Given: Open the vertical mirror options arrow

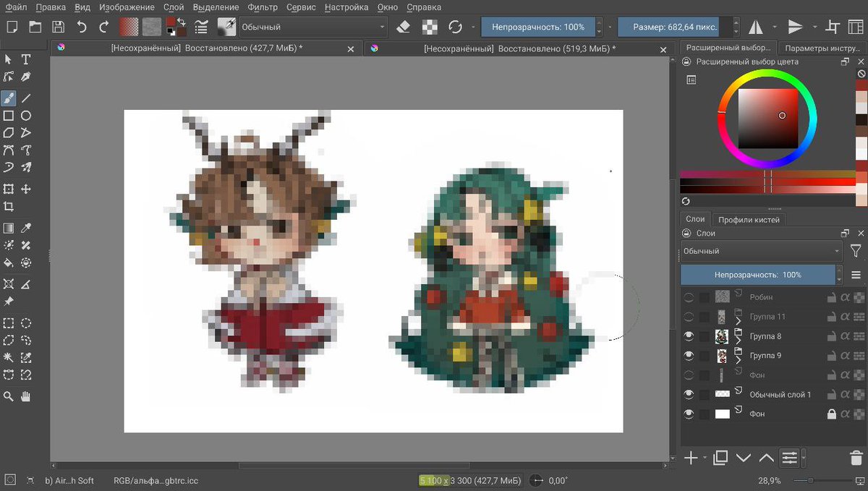Looking at the screenshot, I should coord(814,27).
